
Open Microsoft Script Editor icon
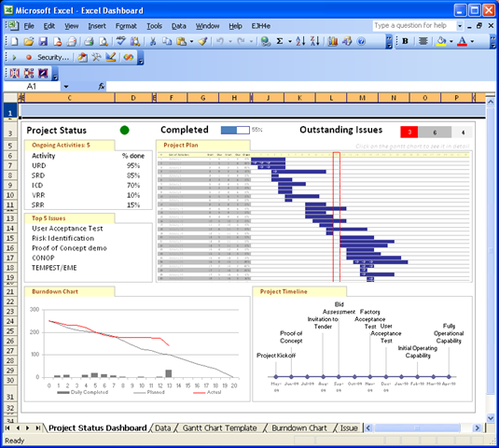tap(129, 57)
